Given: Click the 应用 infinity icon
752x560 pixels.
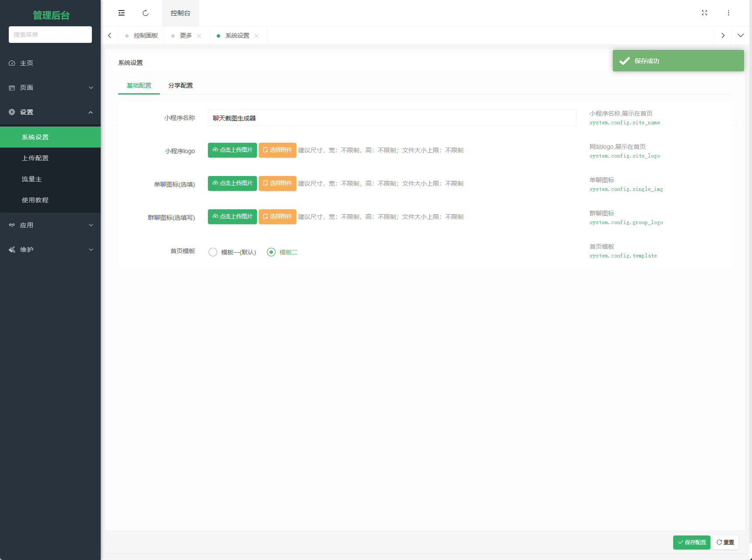Looking at the screenshot, I should tap(12, 225).
